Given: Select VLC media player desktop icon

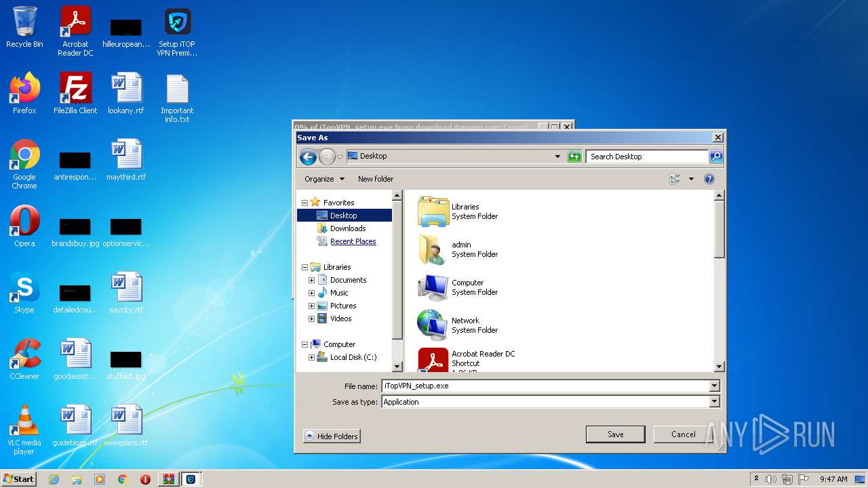Looking at the screenshot, I should click(24, 430).
